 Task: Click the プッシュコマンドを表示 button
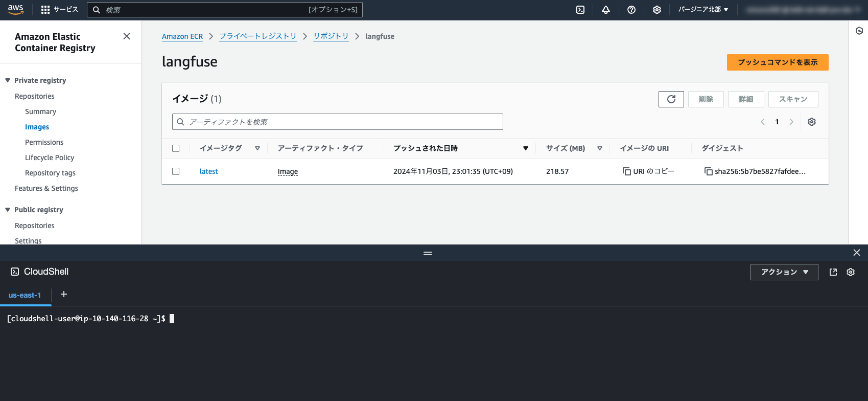click(778, 62)
